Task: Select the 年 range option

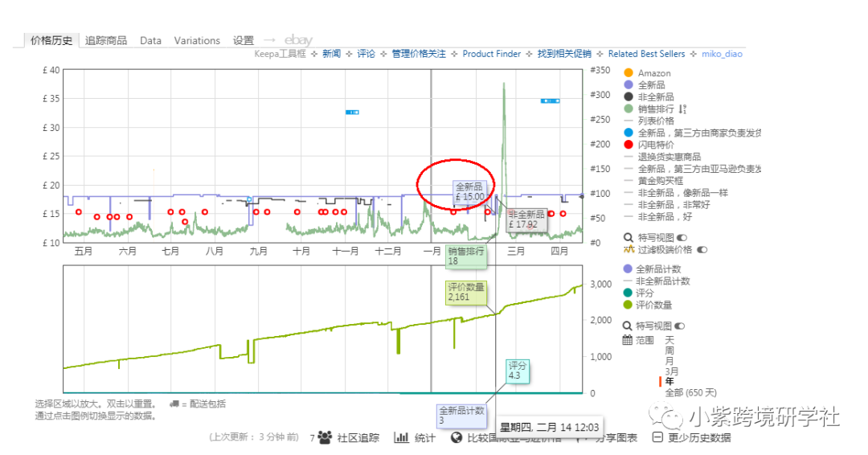Action: [x=669, y=381]
